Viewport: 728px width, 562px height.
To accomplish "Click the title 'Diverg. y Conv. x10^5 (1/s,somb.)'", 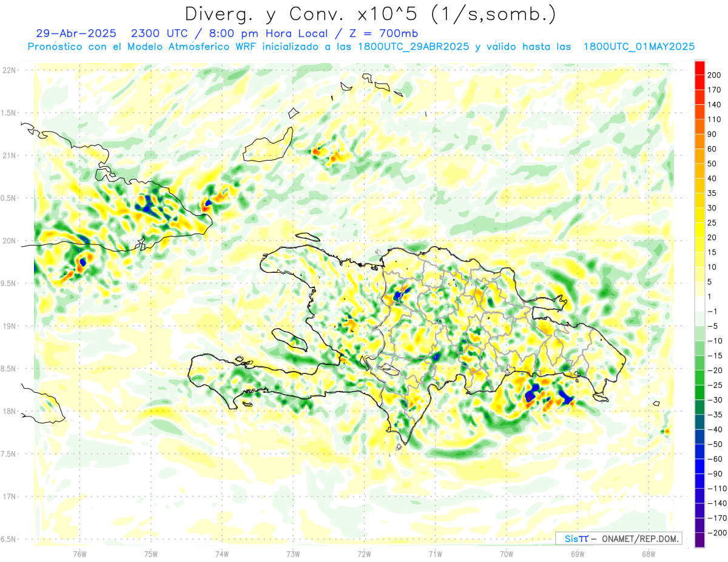I will 370,14.
